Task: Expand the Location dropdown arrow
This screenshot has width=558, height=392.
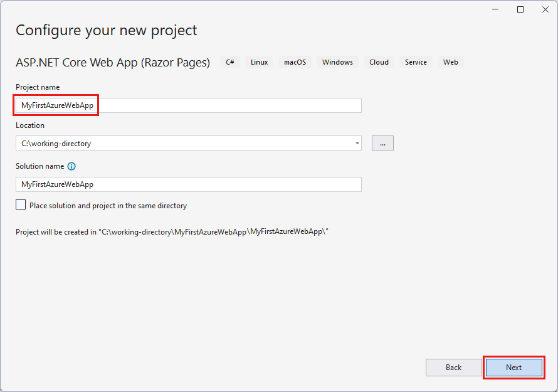Action: (357, 144)
